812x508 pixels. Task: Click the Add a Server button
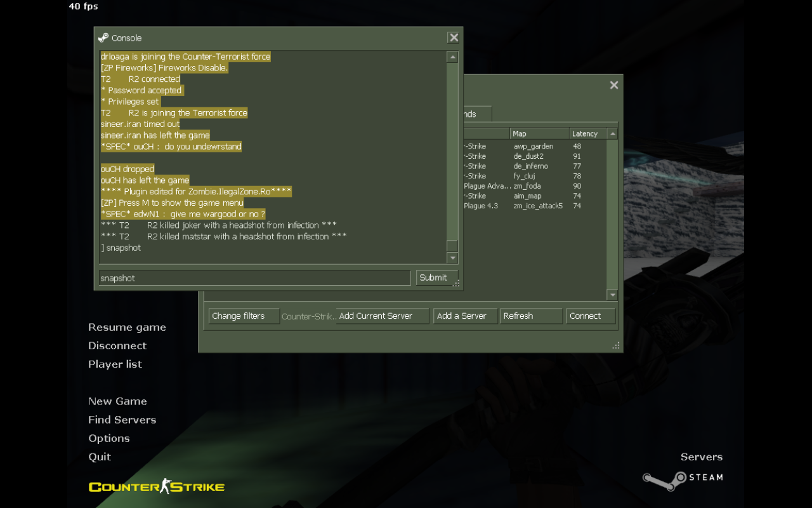(x=465, y=316)
